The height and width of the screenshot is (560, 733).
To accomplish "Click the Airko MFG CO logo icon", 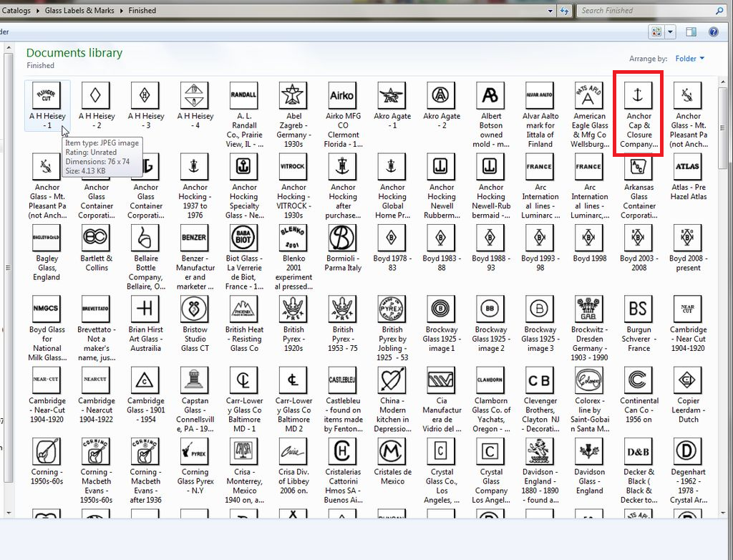I will click(x=342, y=95).
